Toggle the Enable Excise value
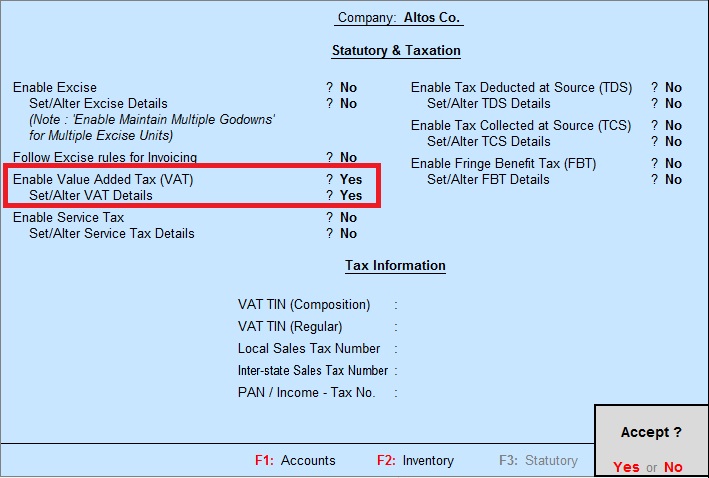This screenshot has width=709, height=478. tap(348, 87)
